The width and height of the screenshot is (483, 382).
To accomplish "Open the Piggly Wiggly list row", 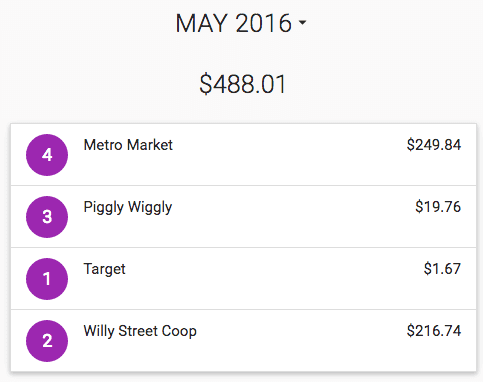I will click(x=244, y=217).
